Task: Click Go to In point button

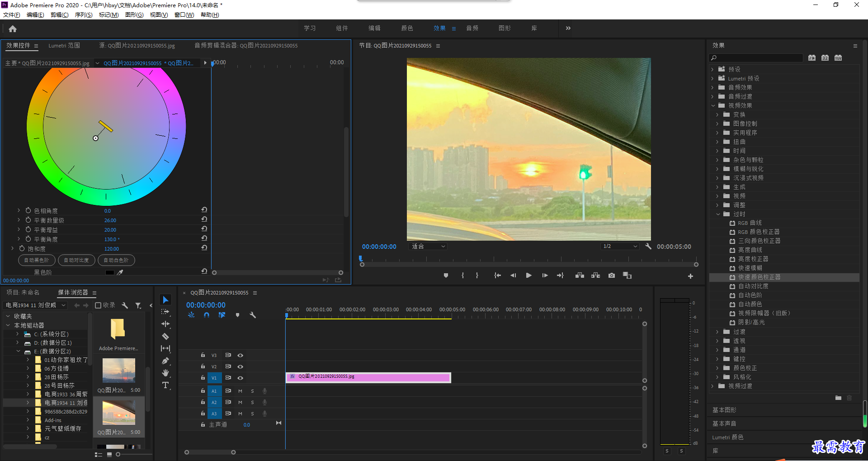Action: 497,276
